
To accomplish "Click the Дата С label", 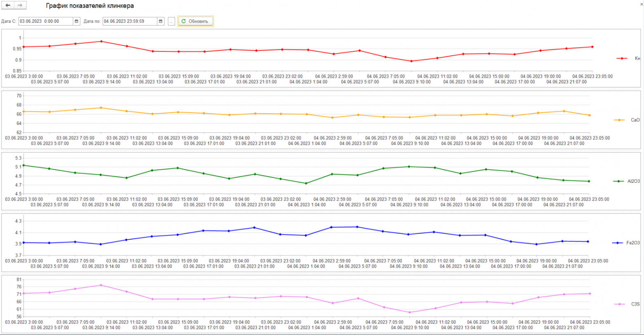I will pyautogui.click(x=9, y=21).
